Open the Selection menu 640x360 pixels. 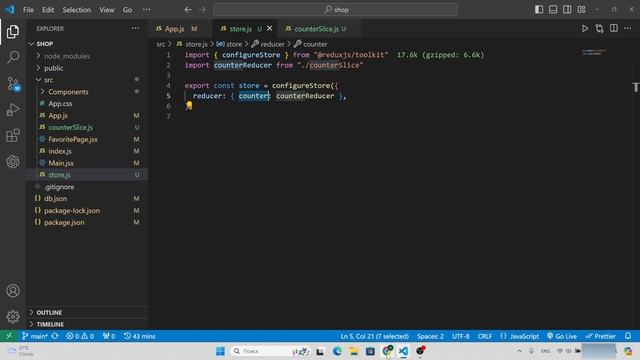tap(76, 9)
